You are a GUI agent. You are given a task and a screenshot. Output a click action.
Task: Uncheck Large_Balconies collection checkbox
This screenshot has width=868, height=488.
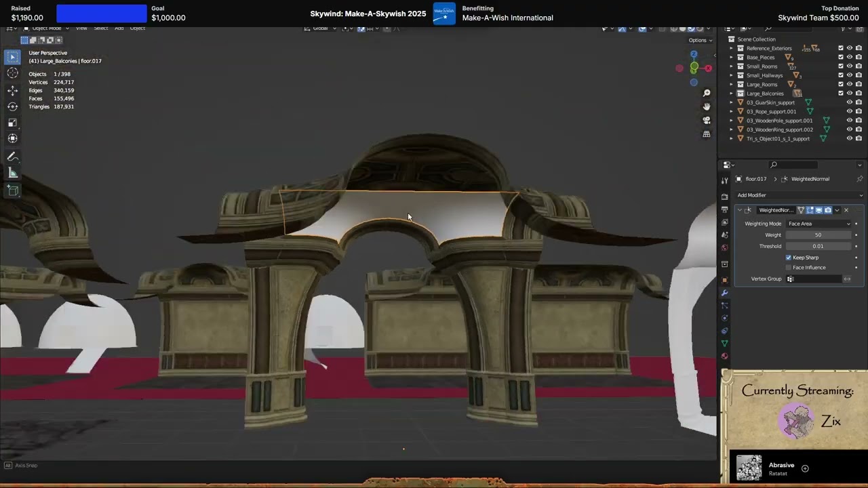841,93
